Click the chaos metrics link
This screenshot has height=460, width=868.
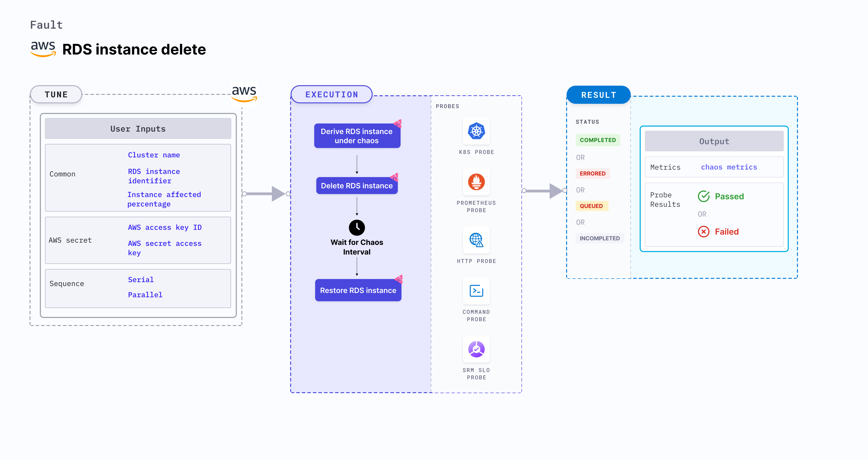tap(729, 167)
